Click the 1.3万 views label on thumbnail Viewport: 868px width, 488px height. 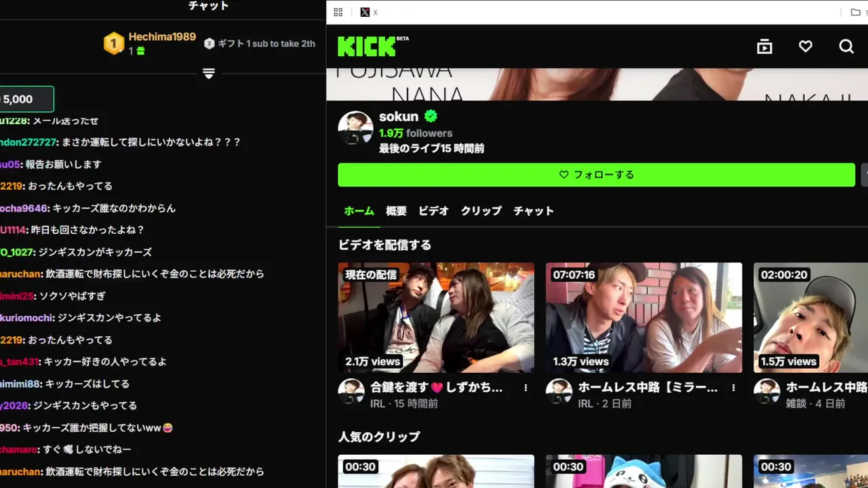click(580, 361)
